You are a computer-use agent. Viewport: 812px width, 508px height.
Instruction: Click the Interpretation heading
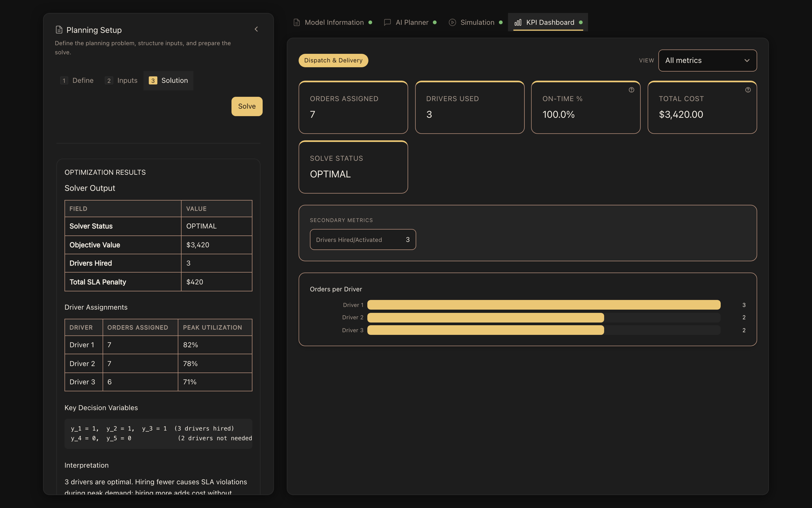pos(86,465)
